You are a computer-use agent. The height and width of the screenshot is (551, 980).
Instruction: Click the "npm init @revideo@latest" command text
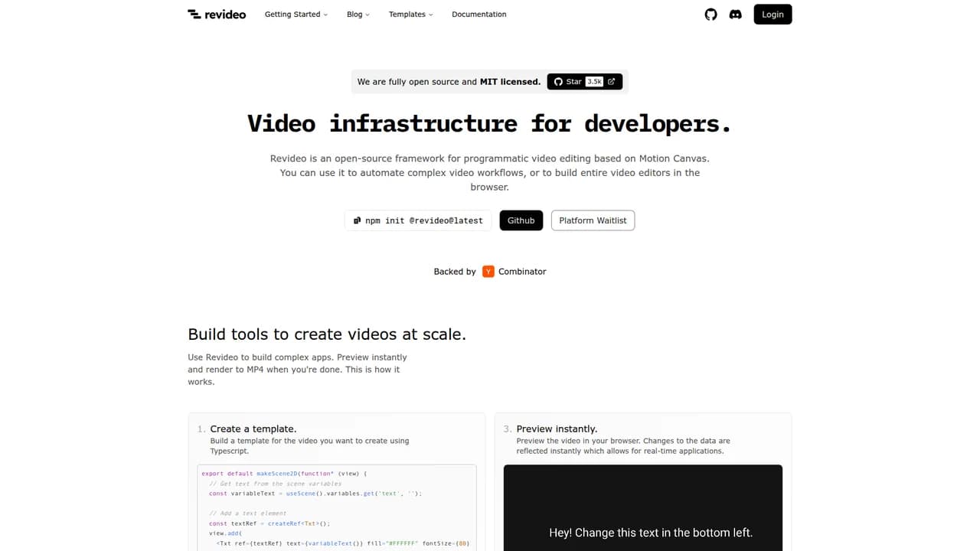(x=424, y=220)
